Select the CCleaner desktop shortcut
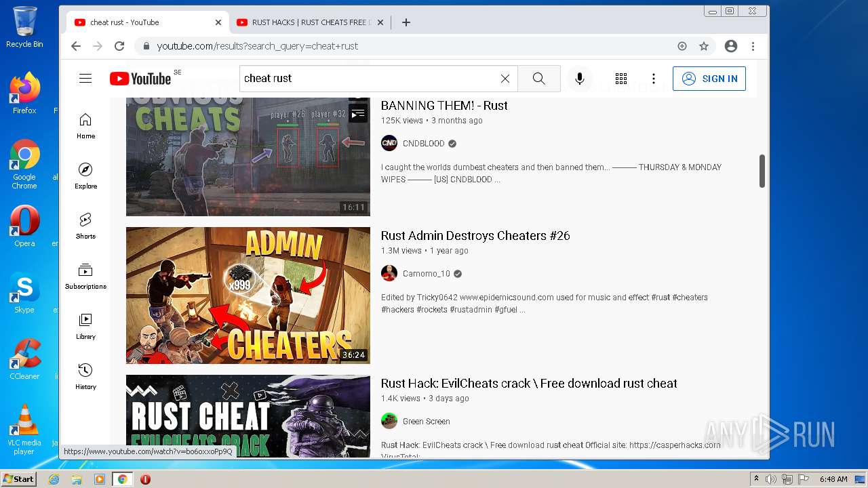The image size is (868, 488). click(x=24, y=359)
